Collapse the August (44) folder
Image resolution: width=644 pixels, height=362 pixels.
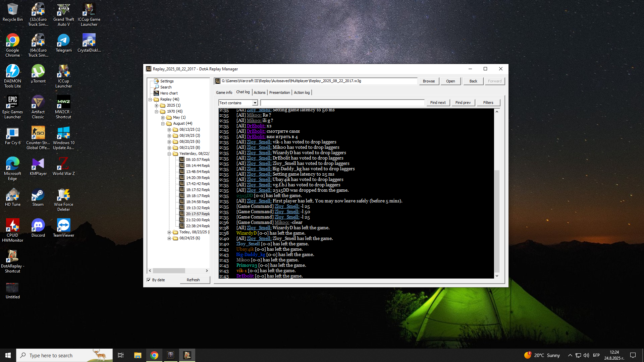pos(163,124)
